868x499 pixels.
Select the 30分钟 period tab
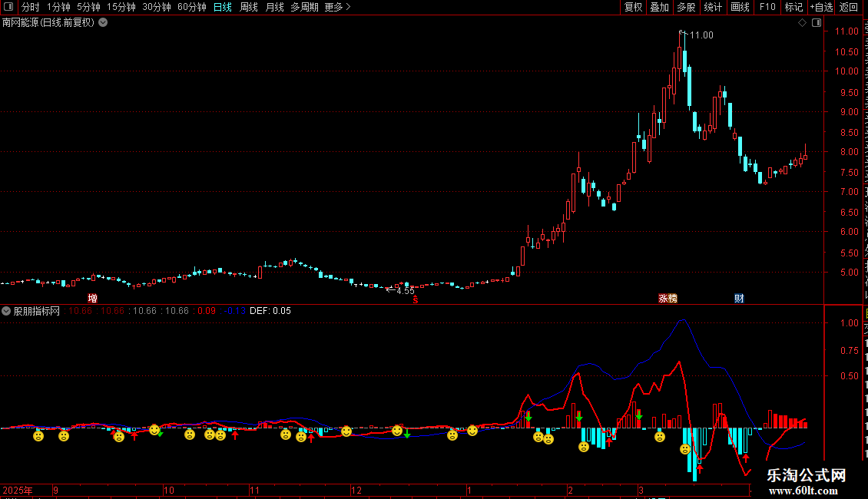point(156,7)
